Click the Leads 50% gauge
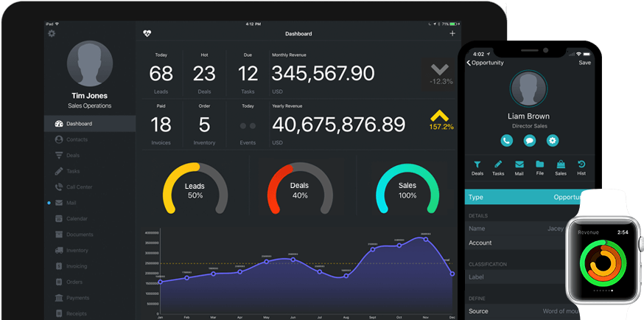Screen dimensions: 644x320 195,189
